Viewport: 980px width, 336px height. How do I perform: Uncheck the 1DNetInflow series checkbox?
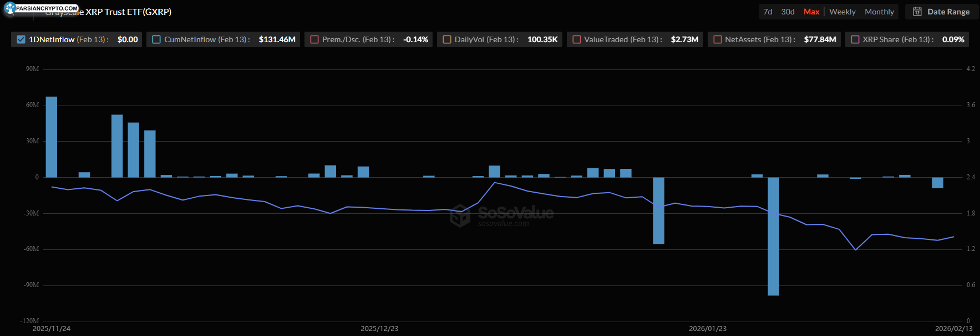21,39
